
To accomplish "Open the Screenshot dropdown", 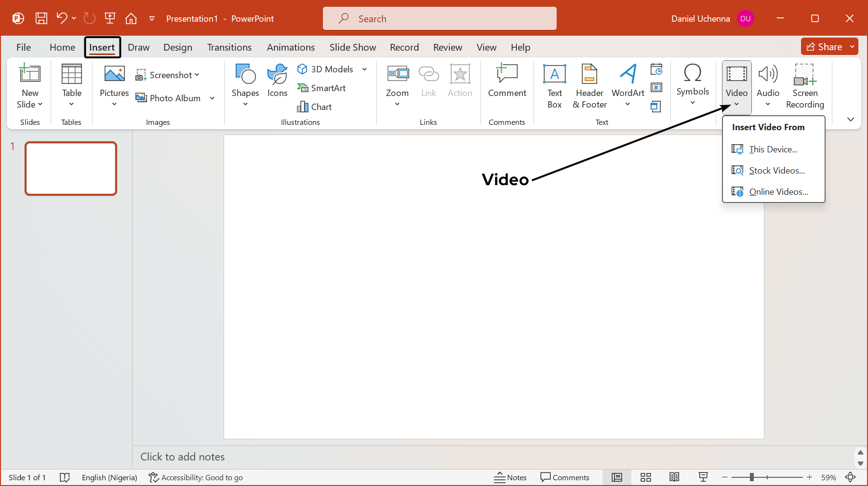I will [x=168, y=75].
